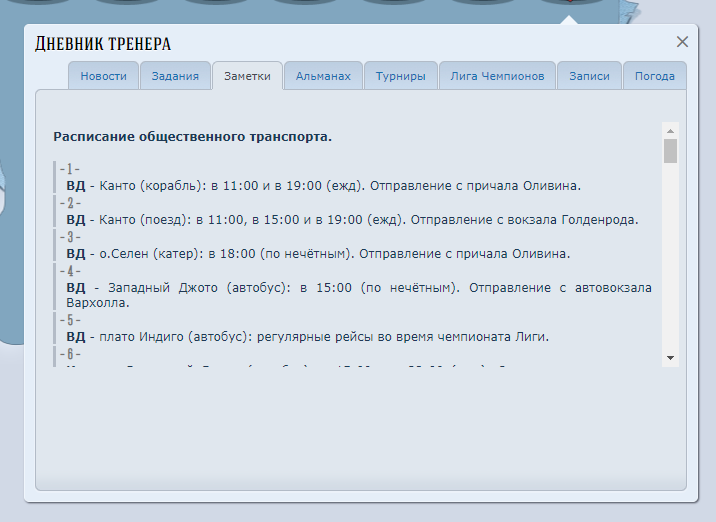Click the Канто (корабль) schedule line
Screen dimensions: 716x522
tap(324, 186)
